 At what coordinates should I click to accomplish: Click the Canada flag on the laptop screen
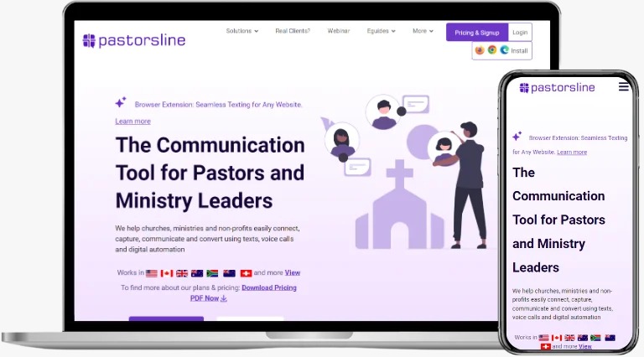click(x=167, y=273)
